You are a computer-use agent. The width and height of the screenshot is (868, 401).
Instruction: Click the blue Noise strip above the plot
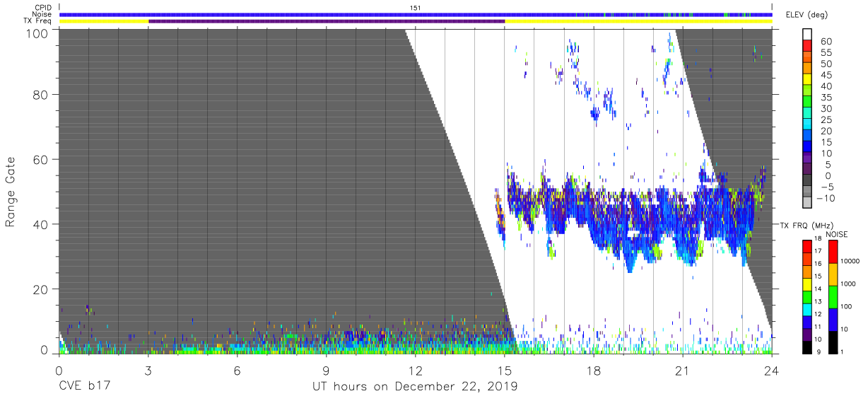pyautogui.click(x=416, y=14)
